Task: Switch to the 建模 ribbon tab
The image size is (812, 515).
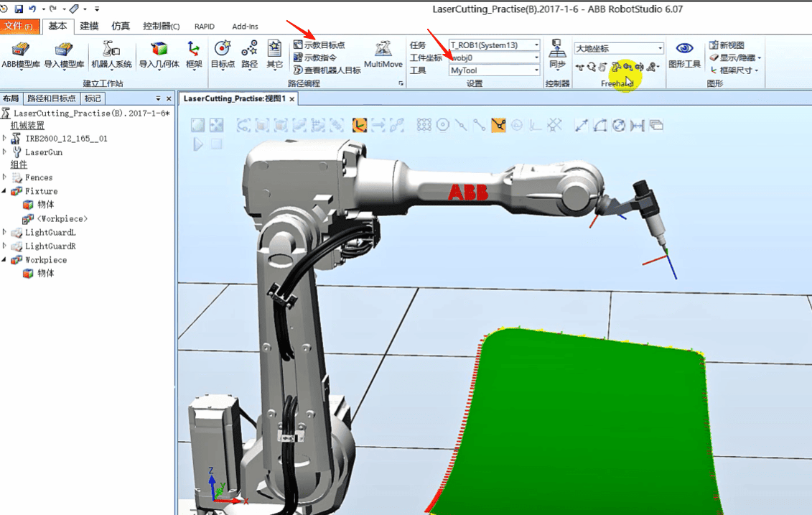Action: 89,26
